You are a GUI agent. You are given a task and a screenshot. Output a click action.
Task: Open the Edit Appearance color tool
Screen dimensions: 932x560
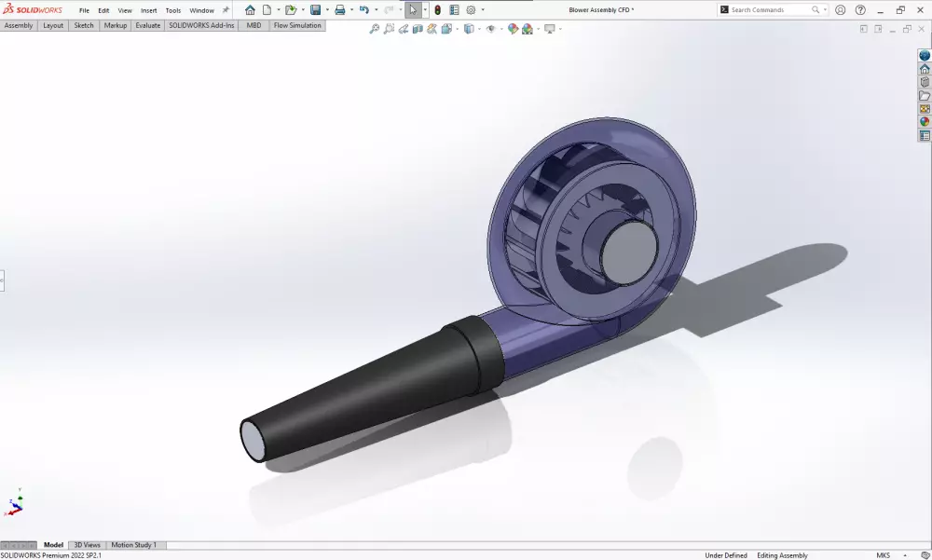511,29
